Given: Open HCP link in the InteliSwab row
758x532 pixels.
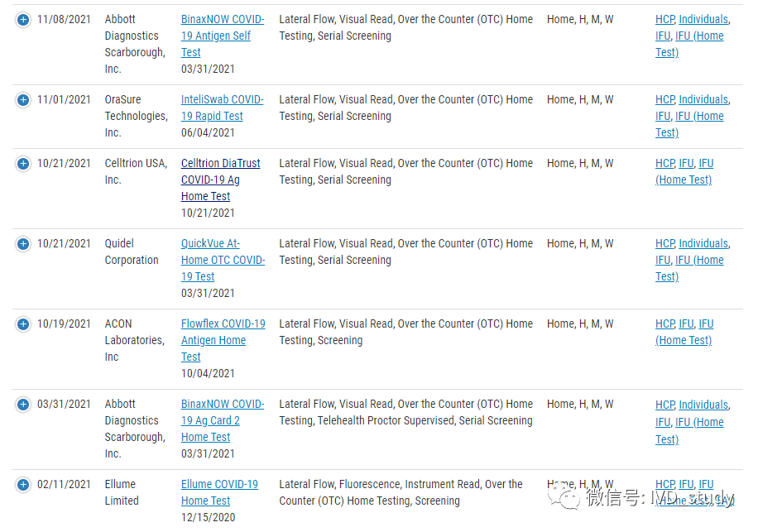Looking at the screenshot, I should pos(664,99).
